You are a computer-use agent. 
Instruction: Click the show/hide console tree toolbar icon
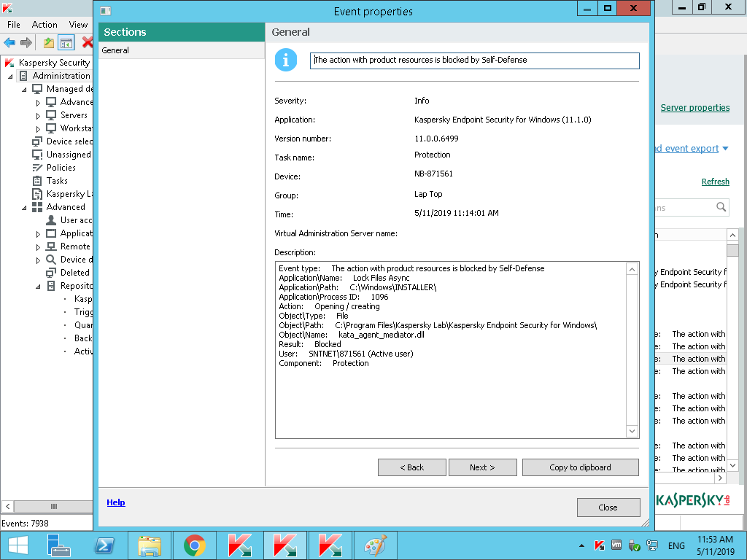click(66, 43)
